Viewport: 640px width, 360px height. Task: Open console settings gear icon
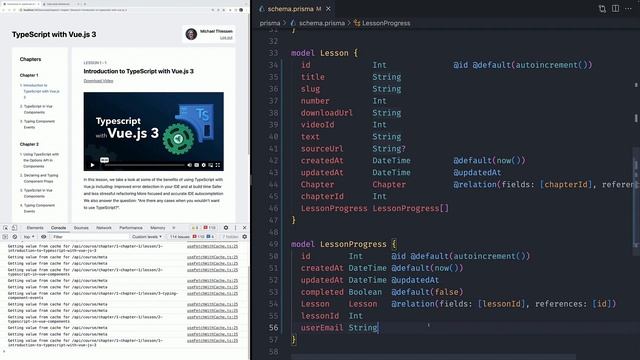[x=244, y=237]
